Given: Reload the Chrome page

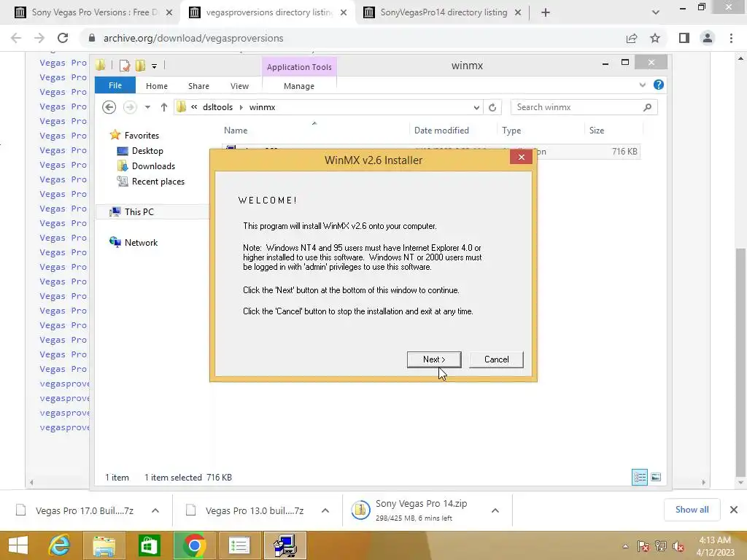Looking at the screenshot, I should 63,38.
